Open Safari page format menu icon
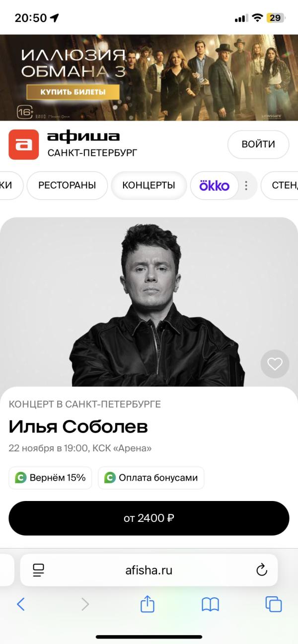This screenshot has width=298, height=644. [38, 571]
